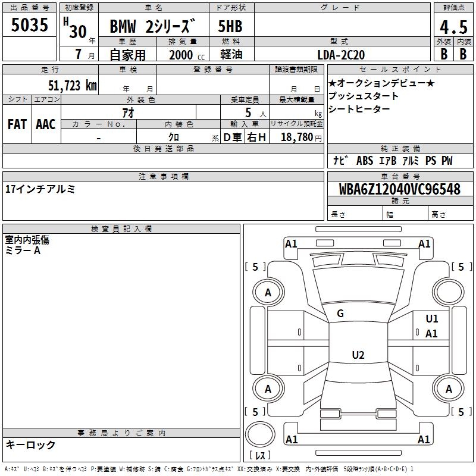
Task: Click interior grade B under 内装
Action: click(463, 54)
